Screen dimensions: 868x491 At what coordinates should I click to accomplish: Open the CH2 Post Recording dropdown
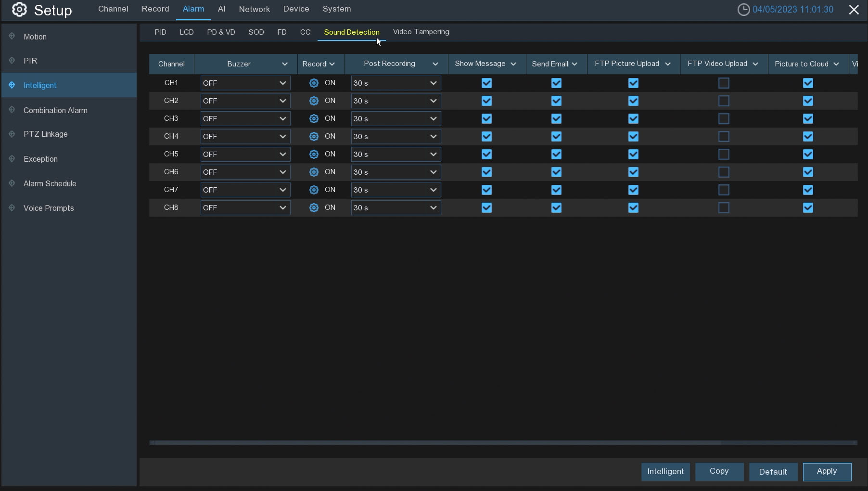click(396, 101)
